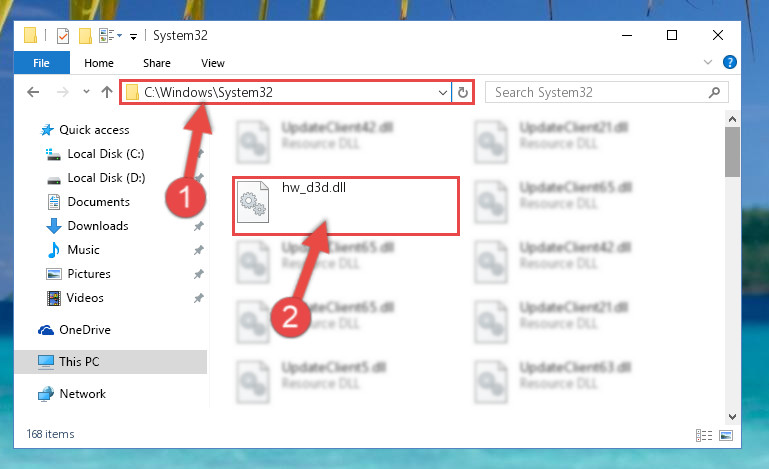This screenshot has width=769, height=469.
Task: Expand the ribbon with the chevron
Action: pyautogui.click(x=708, y=62)
